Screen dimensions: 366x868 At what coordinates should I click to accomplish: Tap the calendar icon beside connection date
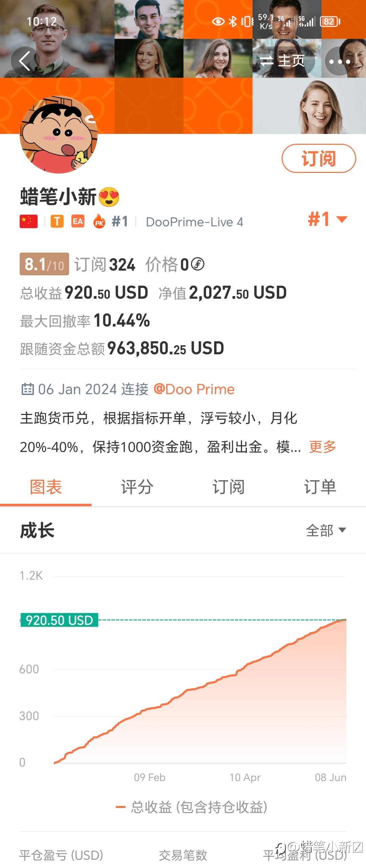[x=27, y=389]
